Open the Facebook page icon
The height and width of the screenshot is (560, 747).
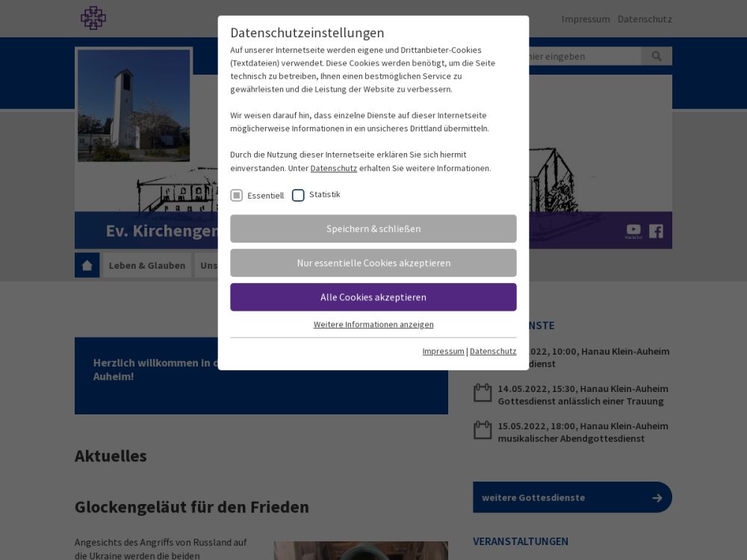click(x=656, y=231)
